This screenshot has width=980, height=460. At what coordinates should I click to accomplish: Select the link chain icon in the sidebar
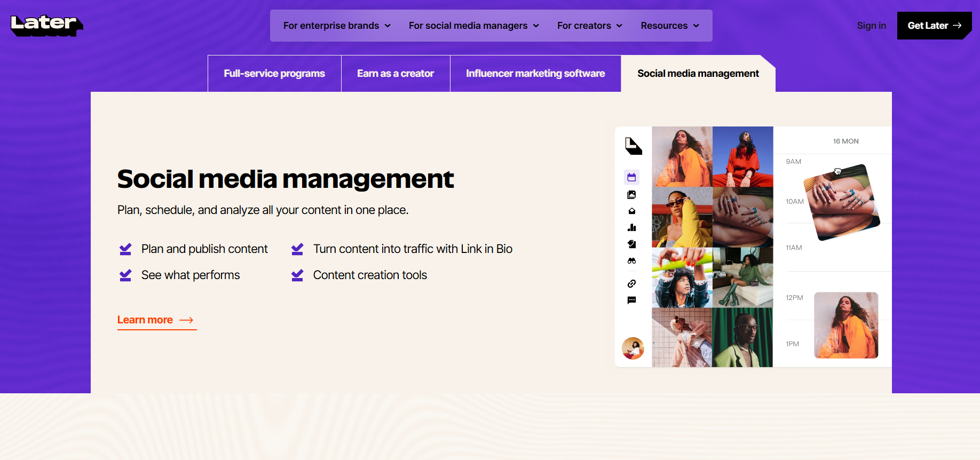click(x=631, y=283)
